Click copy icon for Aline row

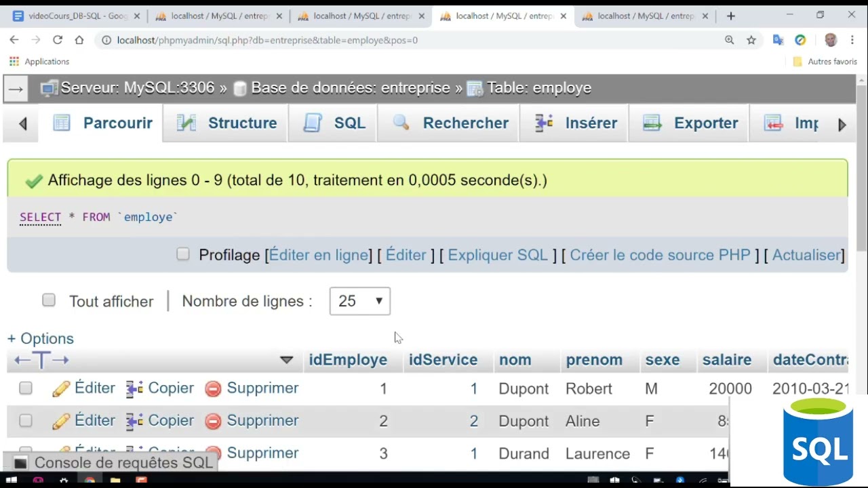[x=134, y=421]
